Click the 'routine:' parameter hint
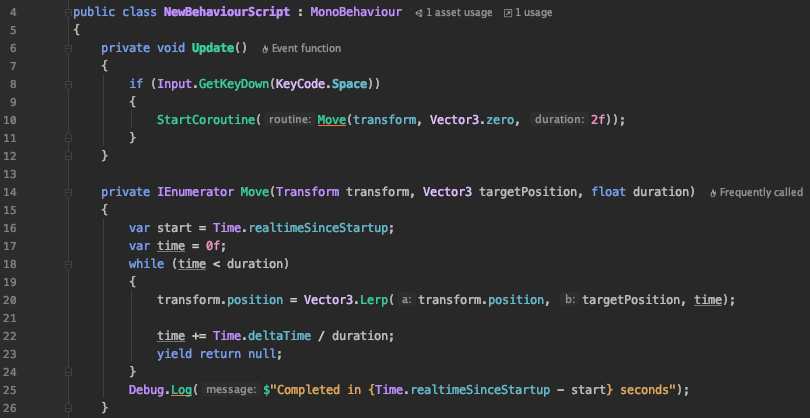 point(289,120)
